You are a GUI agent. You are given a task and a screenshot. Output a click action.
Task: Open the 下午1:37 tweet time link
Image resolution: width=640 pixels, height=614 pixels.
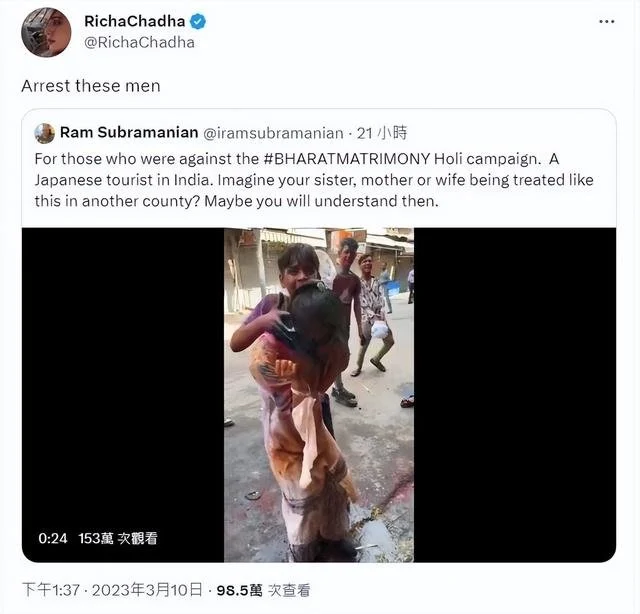click(51, 590)
